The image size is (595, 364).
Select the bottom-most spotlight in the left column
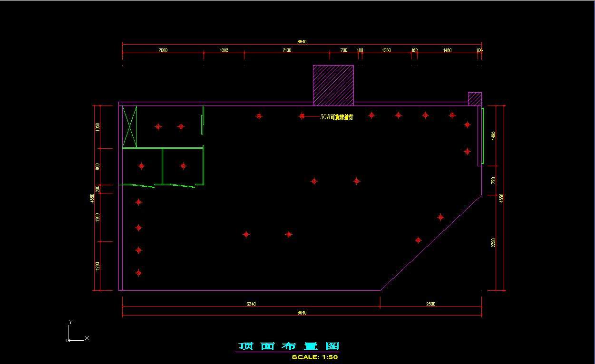point(138,273)
